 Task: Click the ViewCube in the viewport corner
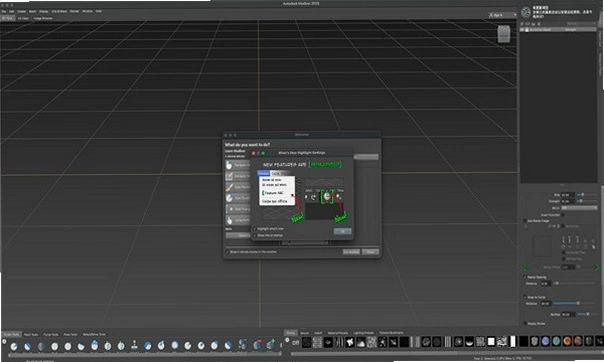pos(504,34)
